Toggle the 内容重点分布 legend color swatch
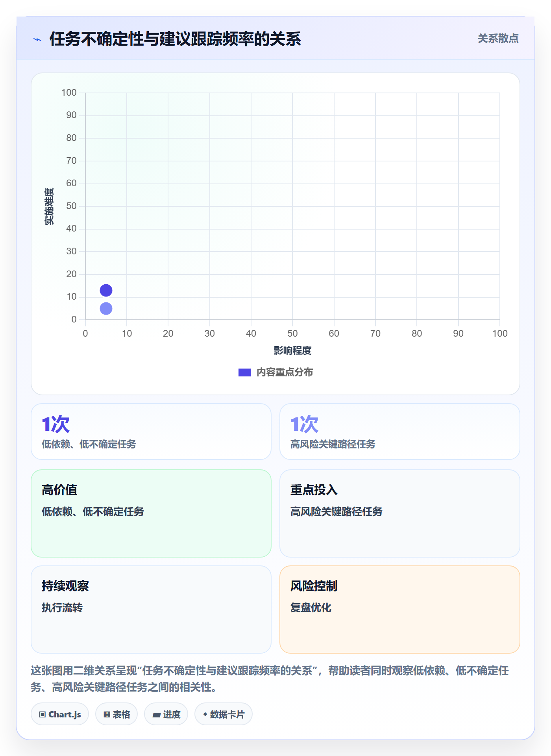 pyautogui.click(x=244, y=372)
